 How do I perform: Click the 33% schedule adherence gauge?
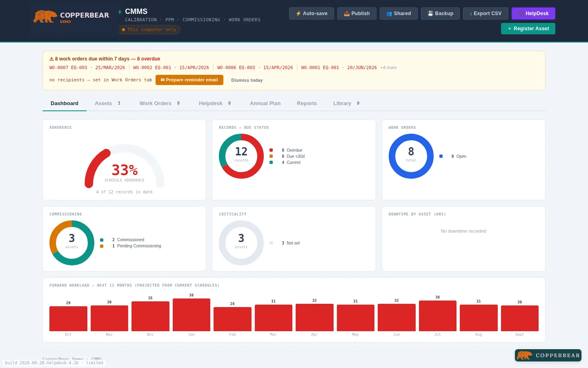click(125, 166)
